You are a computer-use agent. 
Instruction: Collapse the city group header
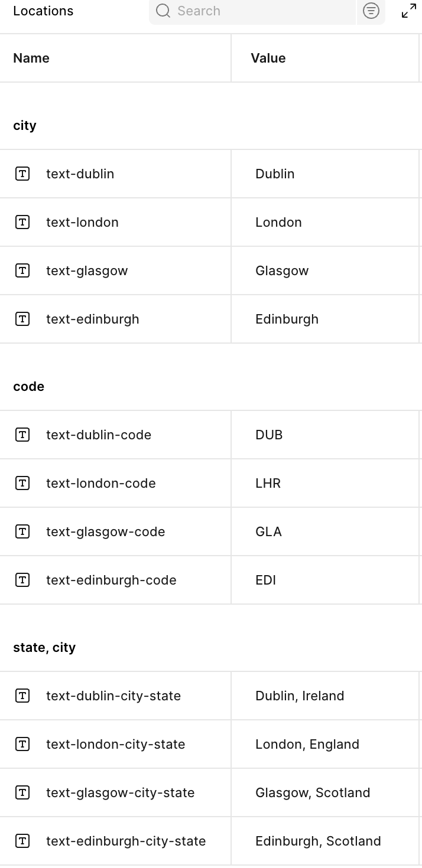(25, 126)
